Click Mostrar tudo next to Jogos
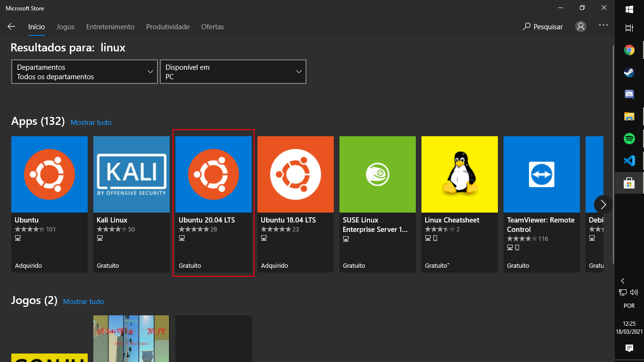This screenshot has width=644, height=362. pyautogui.click(x=83, y=302)
